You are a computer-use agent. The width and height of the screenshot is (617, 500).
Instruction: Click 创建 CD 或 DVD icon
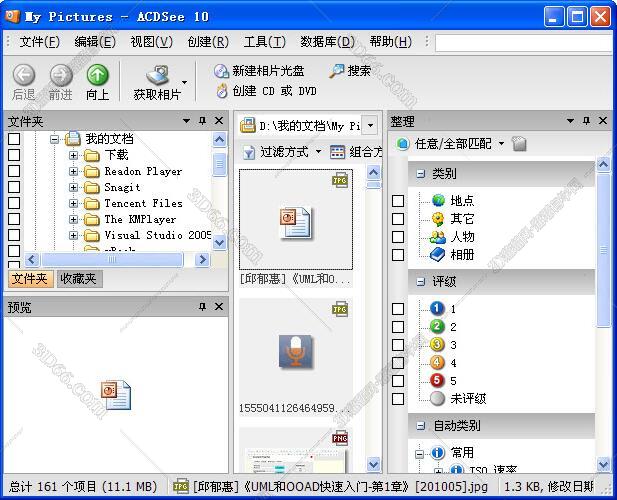[x=221, y=91]
